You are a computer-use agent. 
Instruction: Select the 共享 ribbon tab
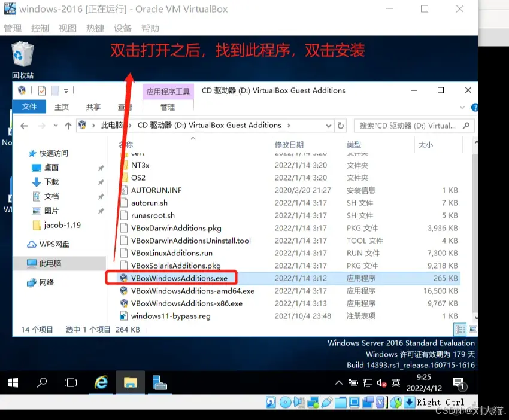coord(93,107)
